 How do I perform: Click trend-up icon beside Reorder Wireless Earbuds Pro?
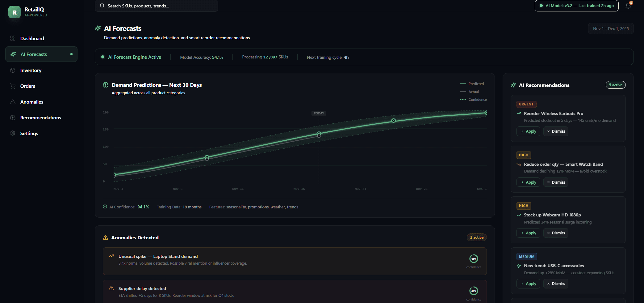519,113
